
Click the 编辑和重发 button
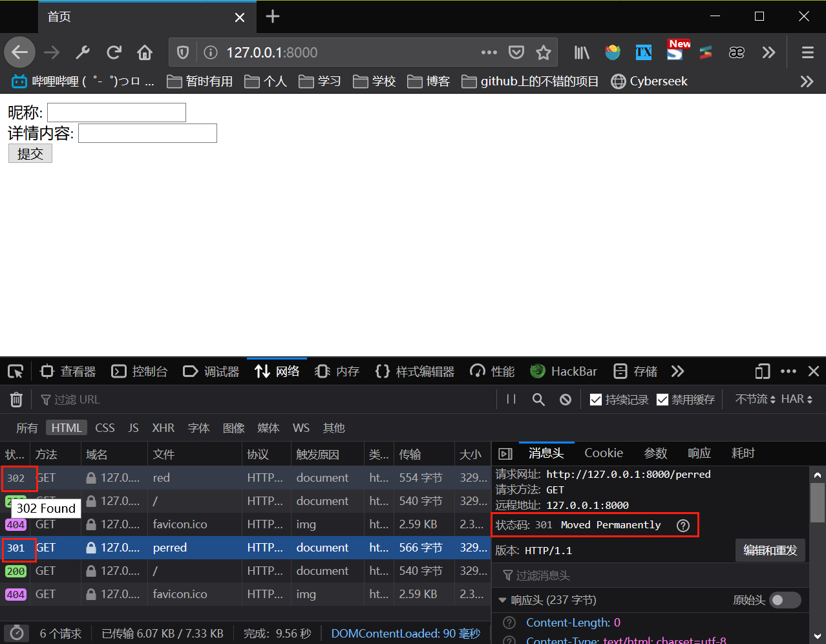[x=770, y=551]
